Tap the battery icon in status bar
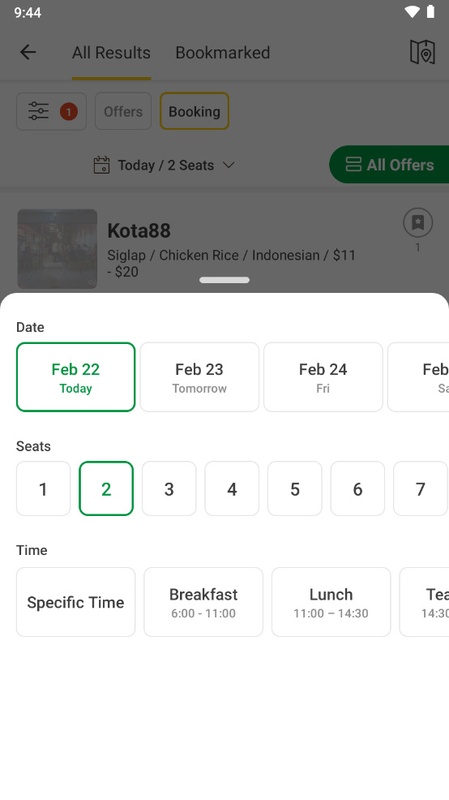 pyautogui.click(x=431, y=12)
